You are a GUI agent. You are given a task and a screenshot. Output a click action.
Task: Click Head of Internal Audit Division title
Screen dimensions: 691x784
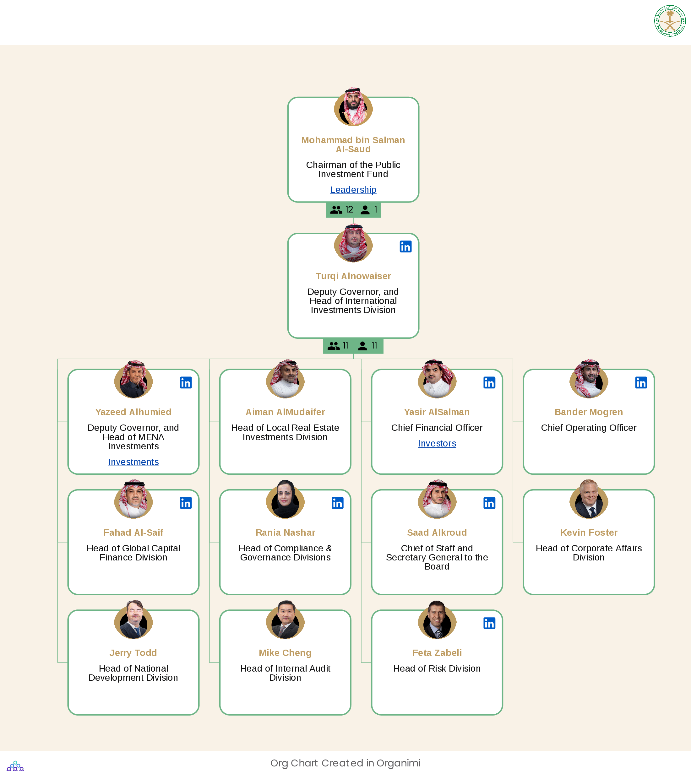[285, 673]
